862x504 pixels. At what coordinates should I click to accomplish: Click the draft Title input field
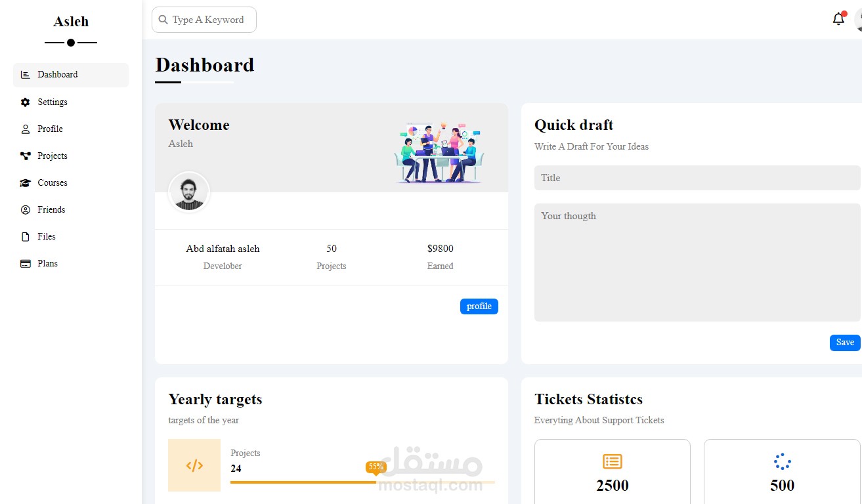coord(697,178)
